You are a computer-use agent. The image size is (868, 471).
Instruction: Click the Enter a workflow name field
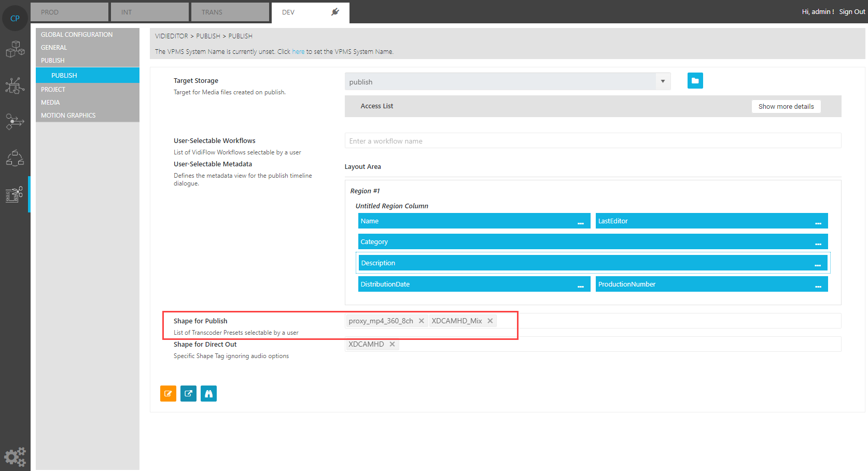tap(592, 141)
